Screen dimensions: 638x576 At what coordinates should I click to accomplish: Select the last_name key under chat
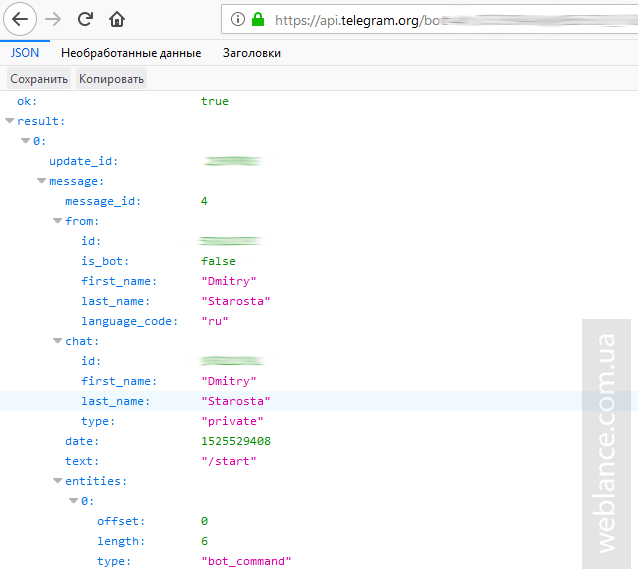point(116,401)
